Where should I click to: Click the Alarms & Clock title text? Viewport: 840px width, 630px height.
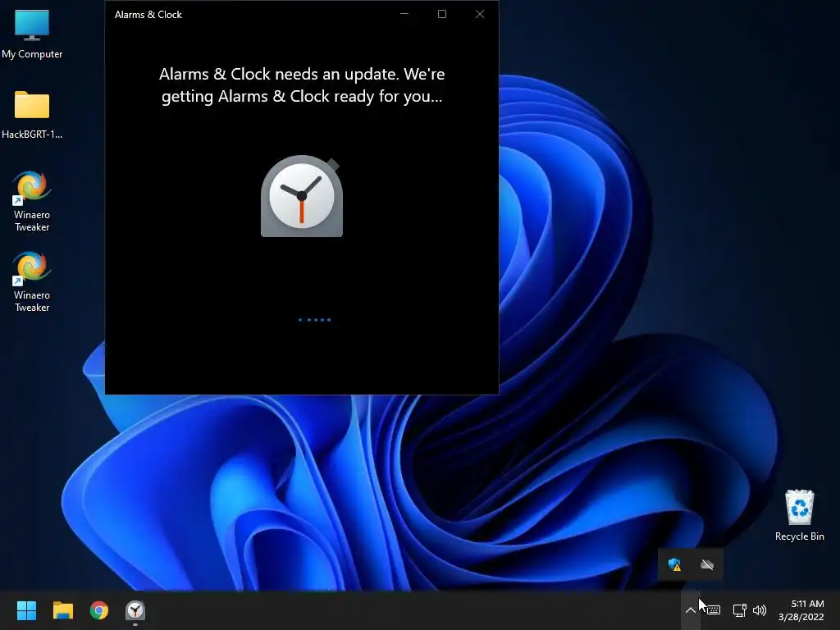pyautogui.click(x=148, y=15)
